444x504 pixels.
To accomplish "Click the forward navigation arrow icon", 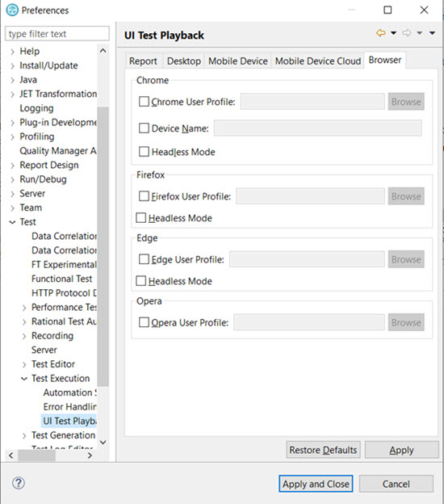I will click(407, 33).
